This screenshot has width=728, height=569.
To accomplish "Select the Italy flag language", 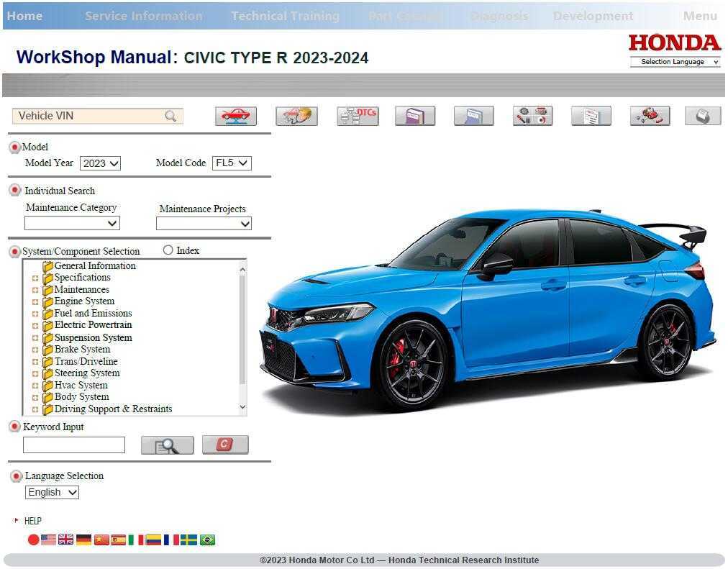I will coord(135,540).
